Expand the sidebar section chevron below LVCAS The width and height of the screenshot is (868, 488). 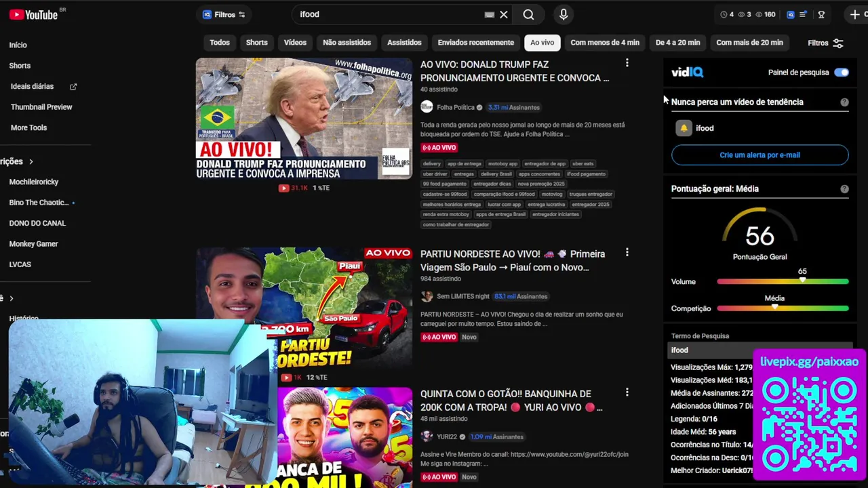point(12,298)
